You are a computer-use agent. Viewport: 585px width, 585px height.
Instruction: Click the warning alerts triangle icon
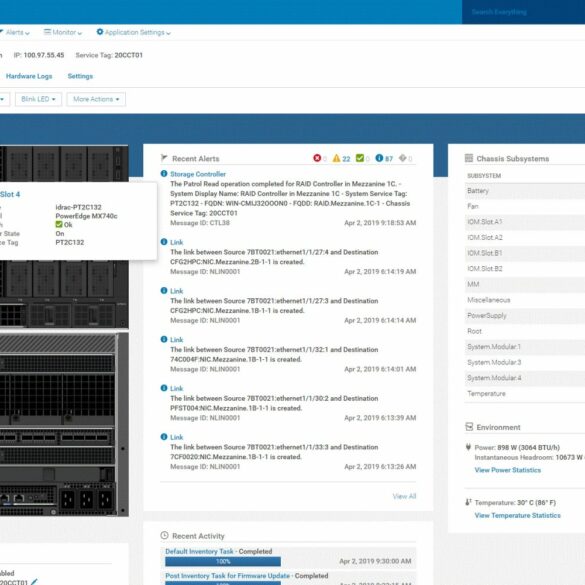pyautogui.click(x=336, y=158)
